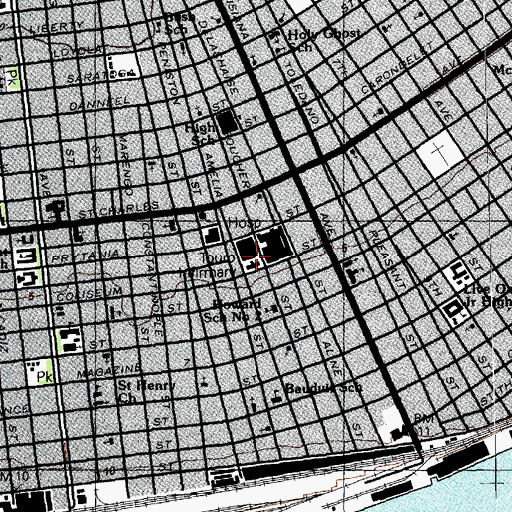Viewport: 512px width, 512px height.
Task: Select the PRYTANIA street name
Action: coord(85,256)
